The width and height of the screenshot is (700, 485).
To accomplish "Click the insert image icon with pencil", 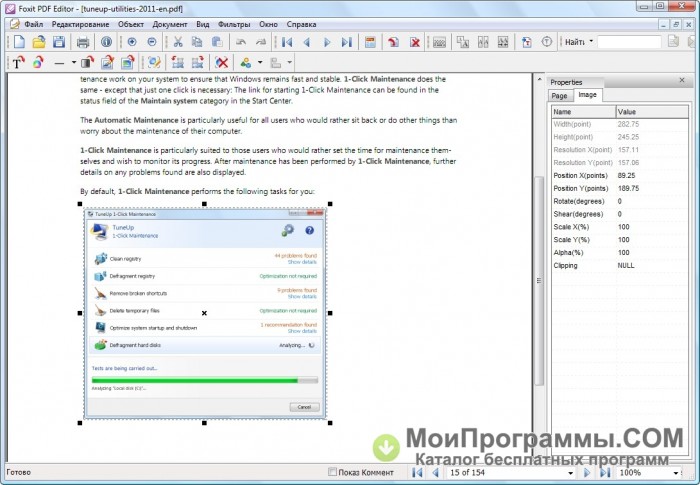I will (x=107, y=63).
